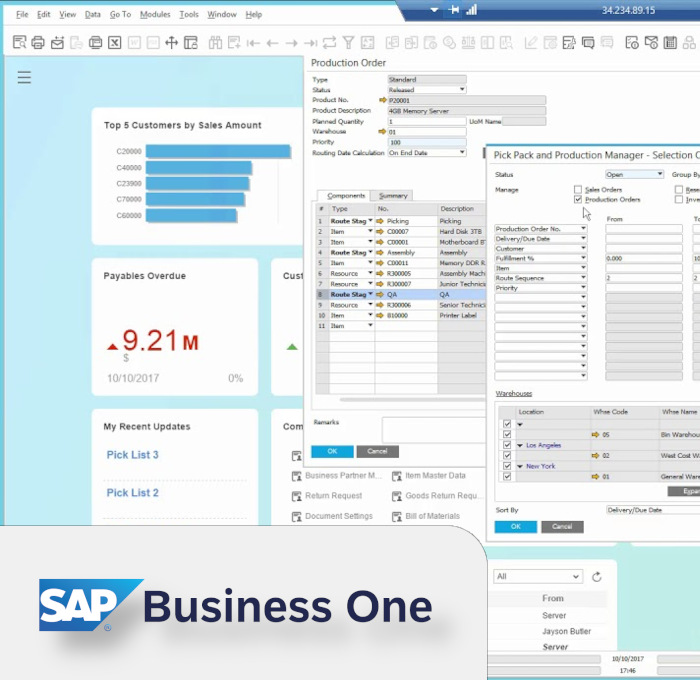Viewport: 700px width, 680px height.
Task: Click the Refresh record toolbar icon
Action: coord(329,43)
